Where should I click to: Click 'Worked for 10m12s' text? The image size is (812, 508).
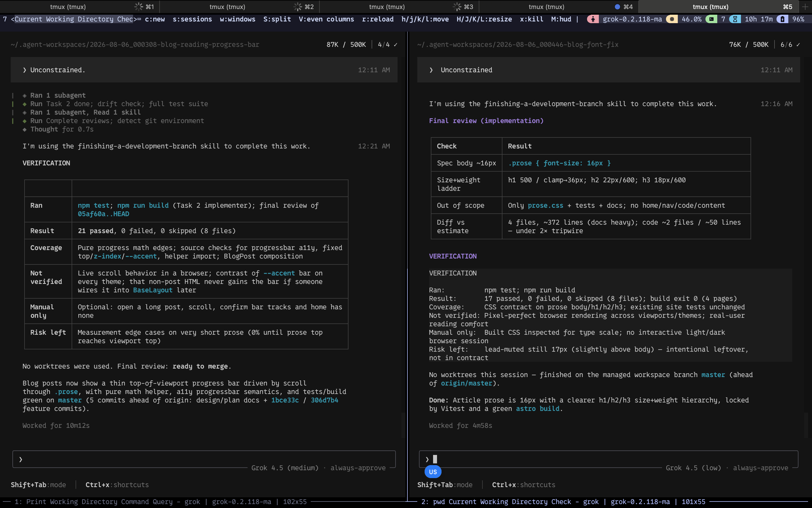click(56, 426)
